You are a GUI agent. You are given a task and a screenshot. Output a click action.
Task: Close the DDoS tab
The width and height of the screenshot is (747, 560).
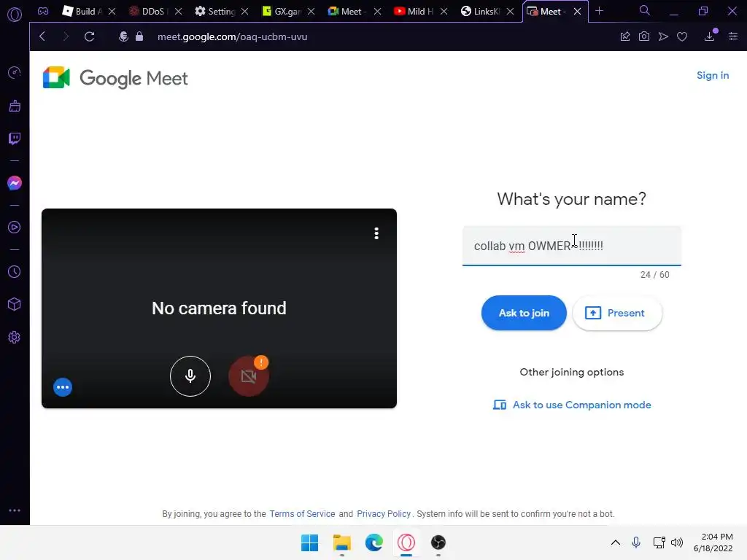click(x=178, y=11)
